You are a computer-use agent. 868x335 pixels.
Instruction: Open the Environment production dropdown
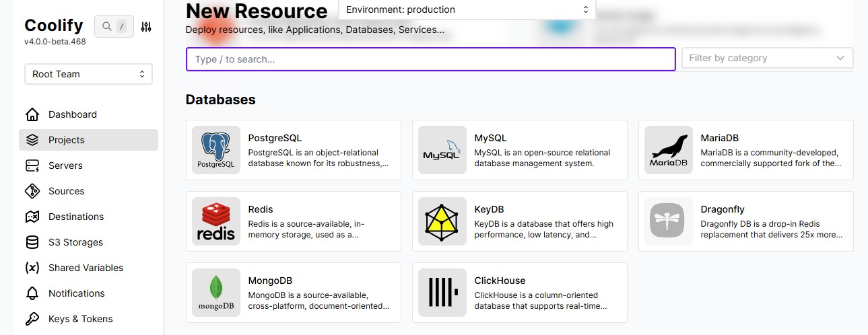click(467, 9)
